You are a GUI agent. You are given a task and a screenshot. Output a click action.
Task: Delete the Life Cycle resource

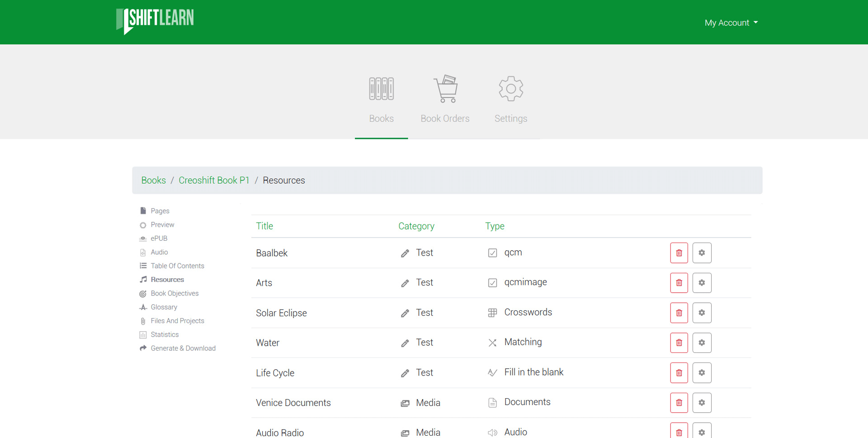pos(679,373)
